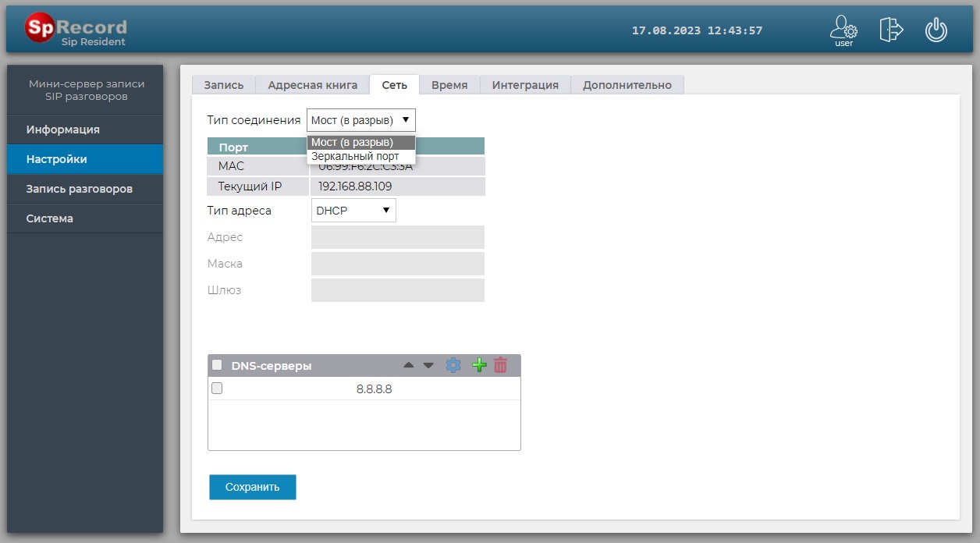Image resolution: width=980 pixels, height=543 pixels.
Task: Click the Мини-сервер записи SIP разговоров title
Action: pos(87,90)
